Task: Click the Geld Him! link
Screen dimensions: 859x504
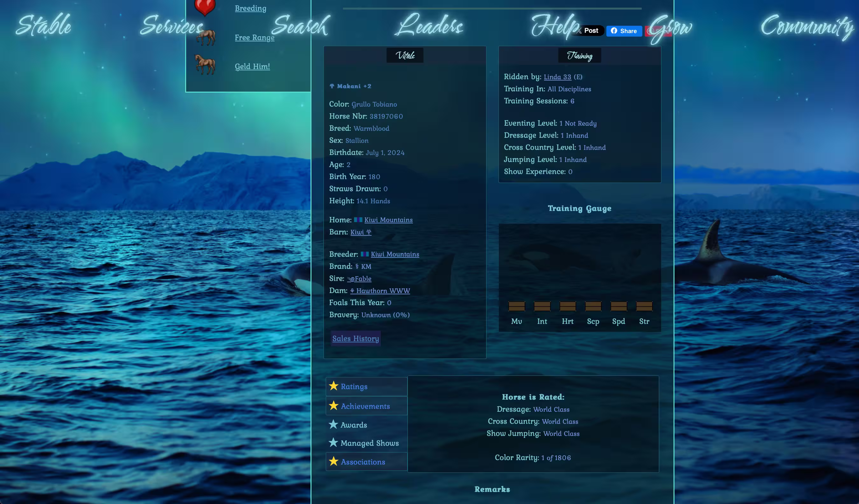Action: 252,66
